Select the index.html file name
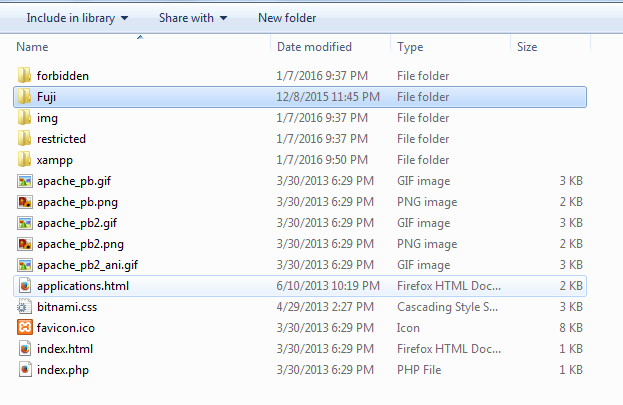The height and width of the screenshot is (405, 623). 65,349
